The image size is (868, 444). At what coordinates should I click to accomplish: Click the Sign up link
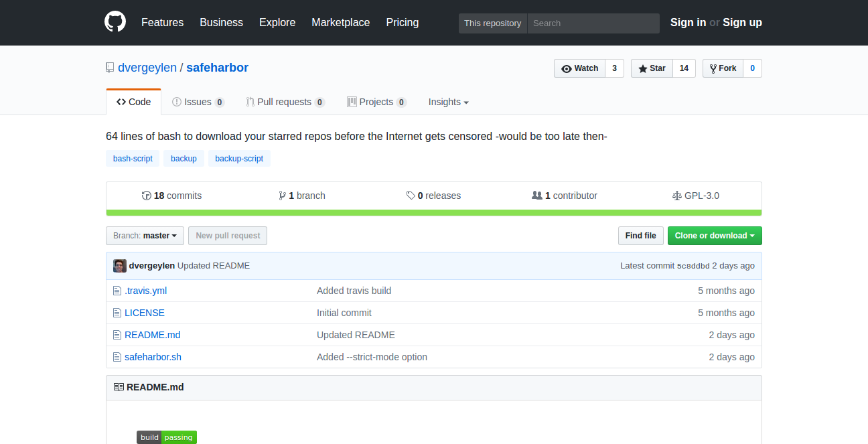click(742, 22)
